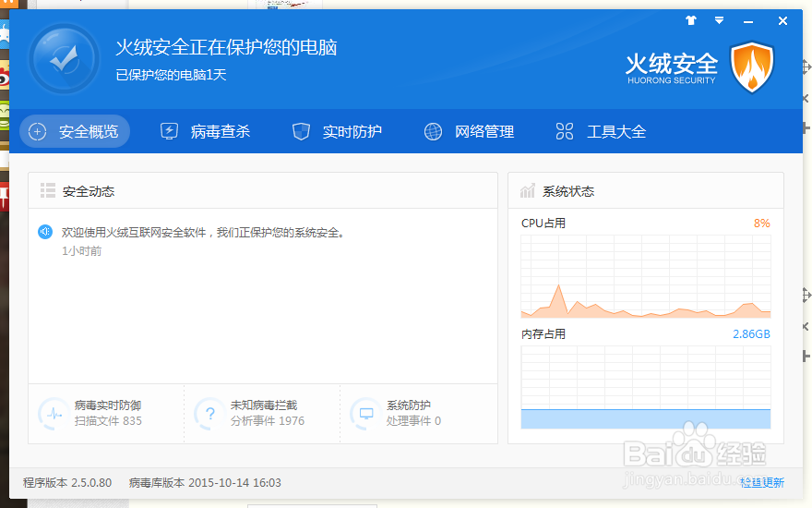Click the 系统状态 panel title
The image size is (812, 508).
[x=568, y=191]
